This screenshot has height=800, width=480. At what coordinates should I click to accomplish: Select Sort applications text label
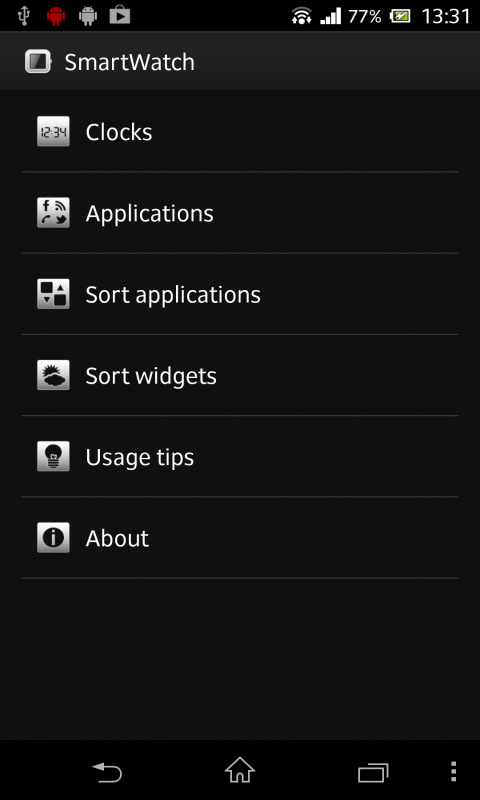173,295
